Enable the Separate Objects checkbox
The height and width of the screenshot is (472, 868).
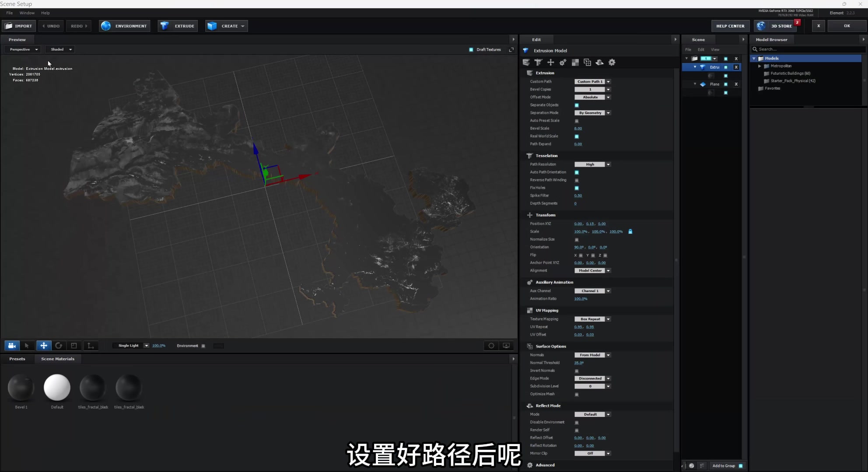point(577,105)
